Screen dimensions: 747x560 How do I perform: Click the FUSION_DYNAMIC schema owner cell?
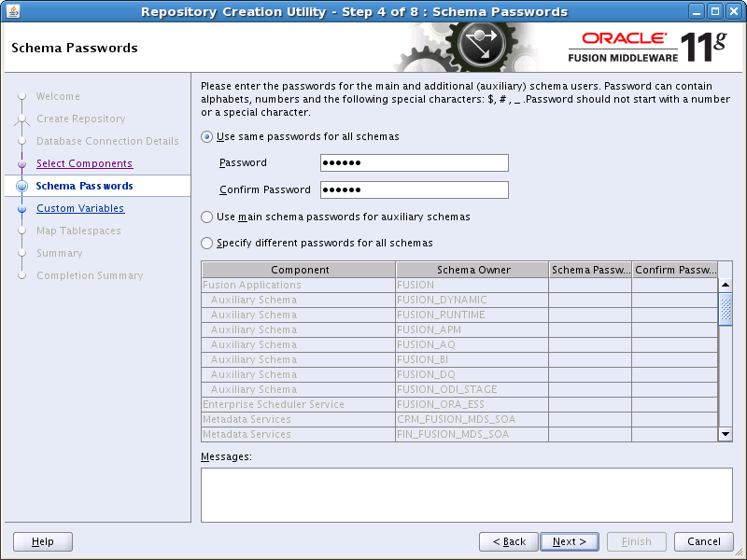coord(472,300)
